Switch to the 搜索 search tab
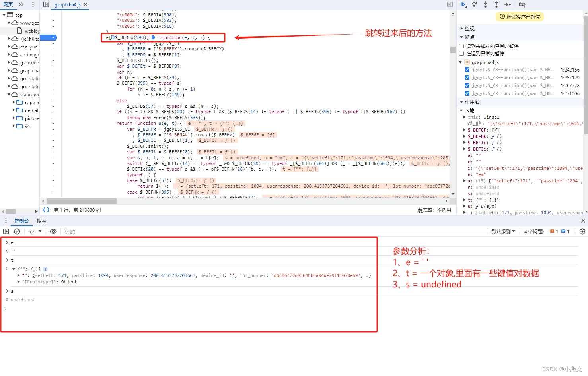The height and width of the screenshot is (376, 588). 41,221
